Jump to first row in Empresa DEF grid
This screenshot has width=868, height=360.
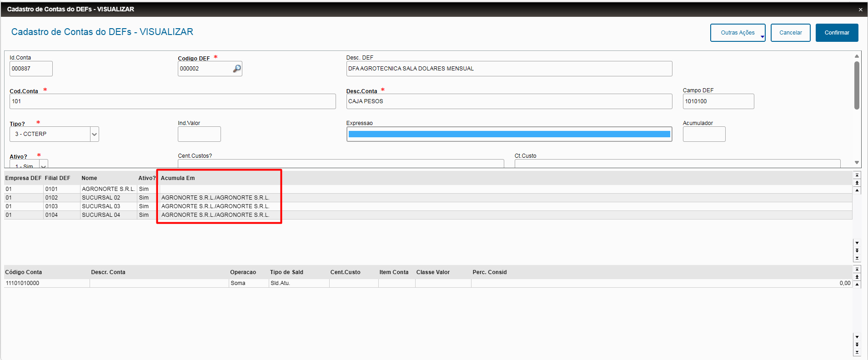point(857,175)
